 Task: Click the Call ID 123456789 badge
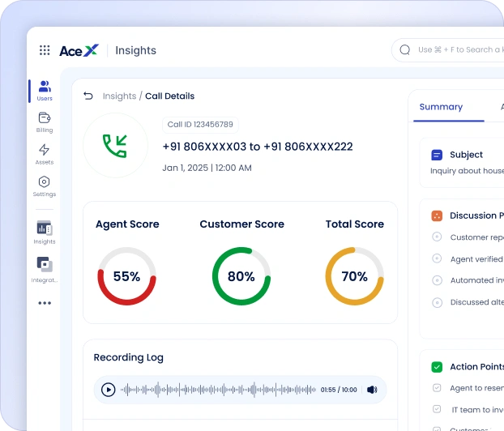200,125
